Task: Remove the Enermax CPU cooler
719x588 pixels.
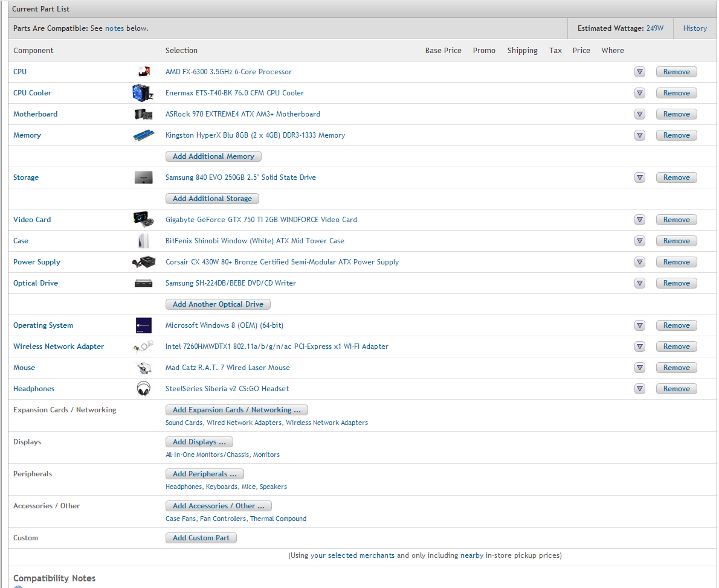Action: click(676, 93)
